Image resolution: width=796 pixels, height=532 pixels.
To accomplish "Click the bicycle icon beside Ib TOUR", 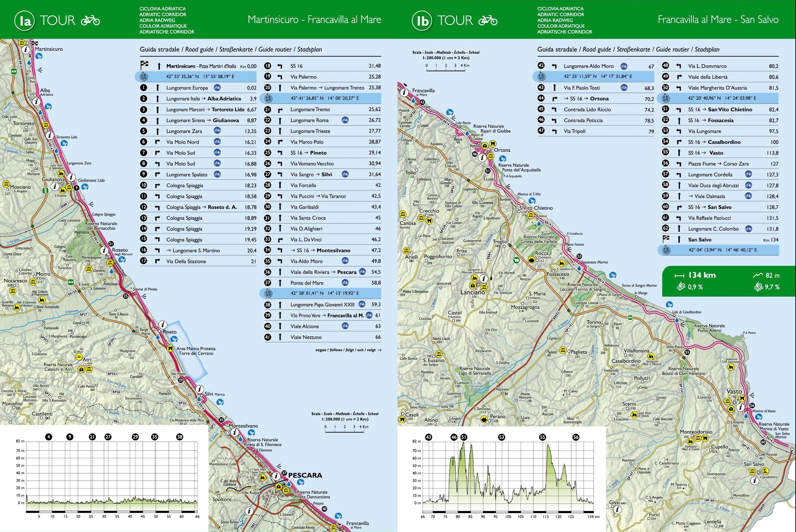I will click(x=488, y=20).
